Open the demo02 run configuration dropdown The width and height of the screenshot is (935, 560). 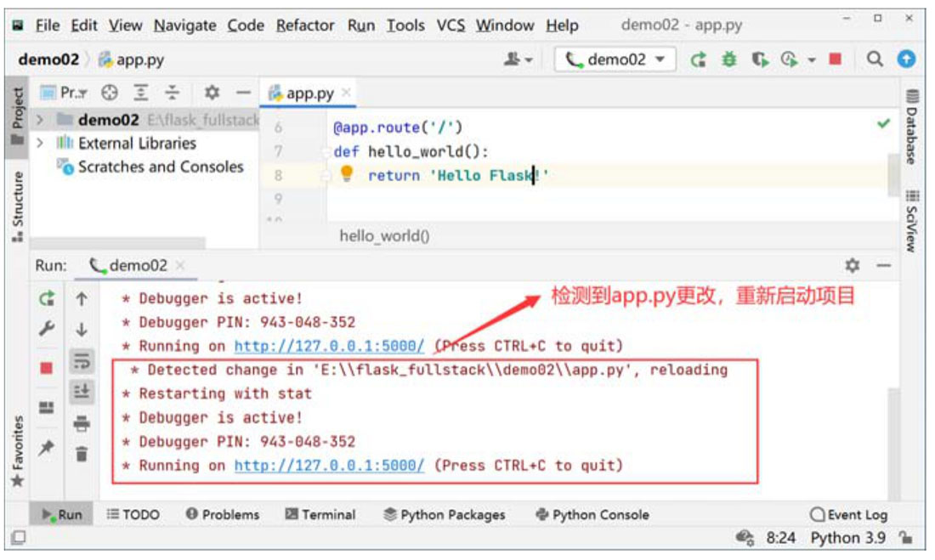point(615,59)
